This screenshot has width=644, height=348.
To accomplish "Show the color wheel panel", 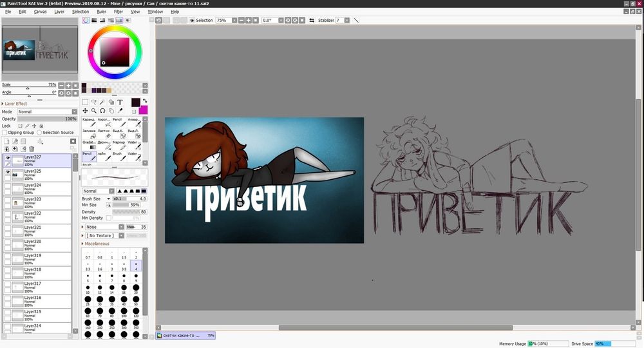I will [x=86, y=20].
